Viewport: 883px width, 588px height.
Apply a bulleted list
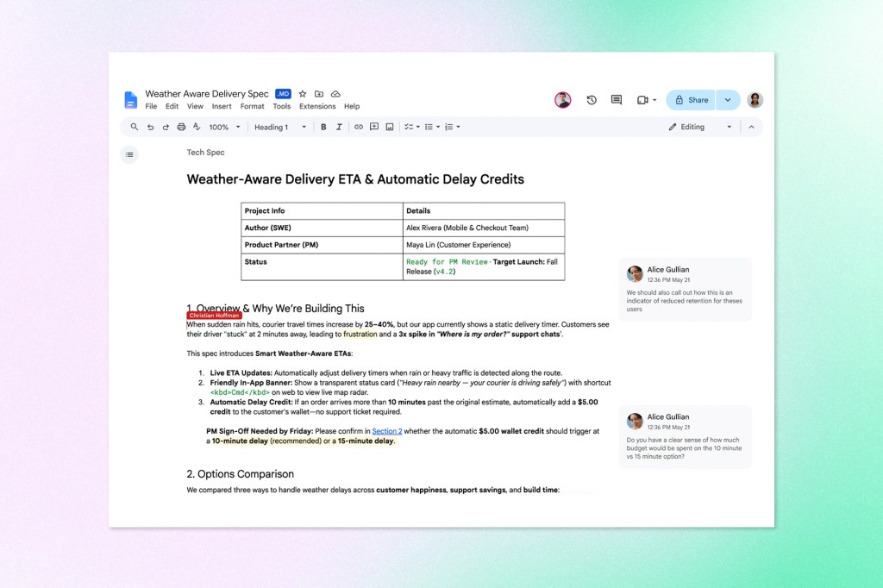tap(429, 127)
